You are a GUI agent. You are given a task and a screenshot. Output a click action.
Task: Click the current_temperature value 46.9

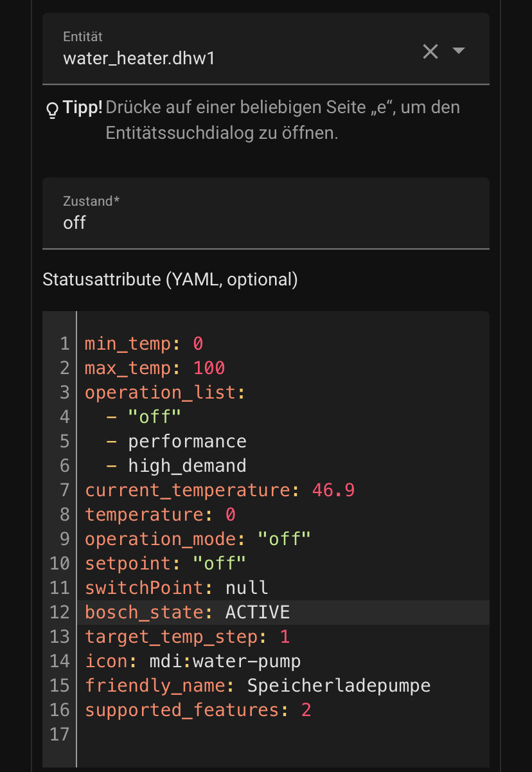tap(333, 490)
